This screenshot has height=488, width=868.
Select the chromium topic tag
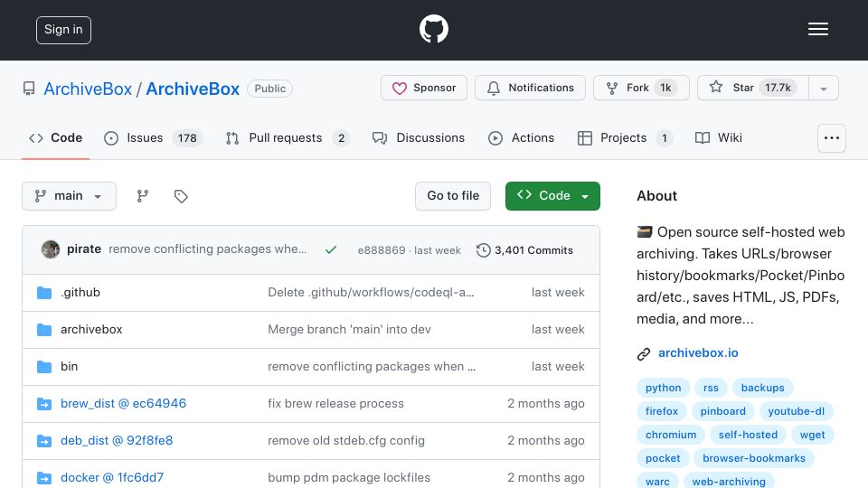[671, 435]
